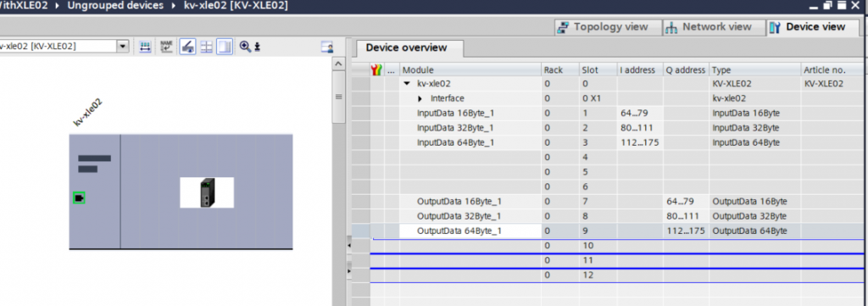This screenshot has height=306, width=868.
Task: Collapse the kv-xle02 tree node
Action: [x=408, y=84]
